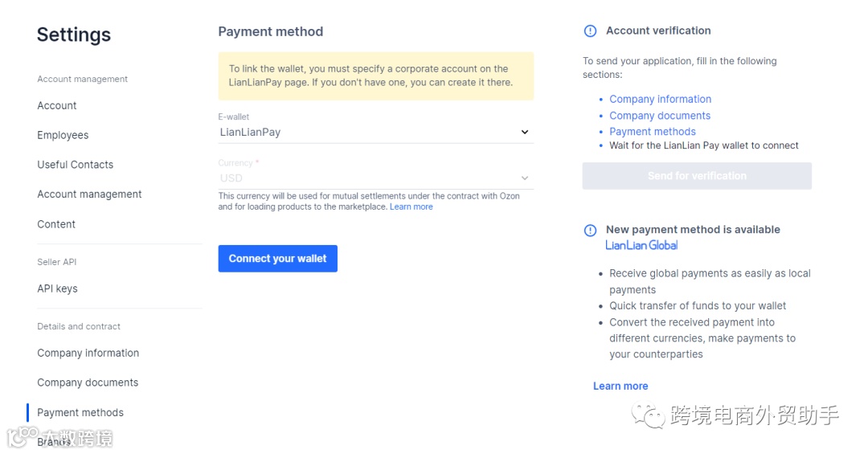Open Company documents in sidebar
This screenshot has height=454, width=868.
click(88, 382)
